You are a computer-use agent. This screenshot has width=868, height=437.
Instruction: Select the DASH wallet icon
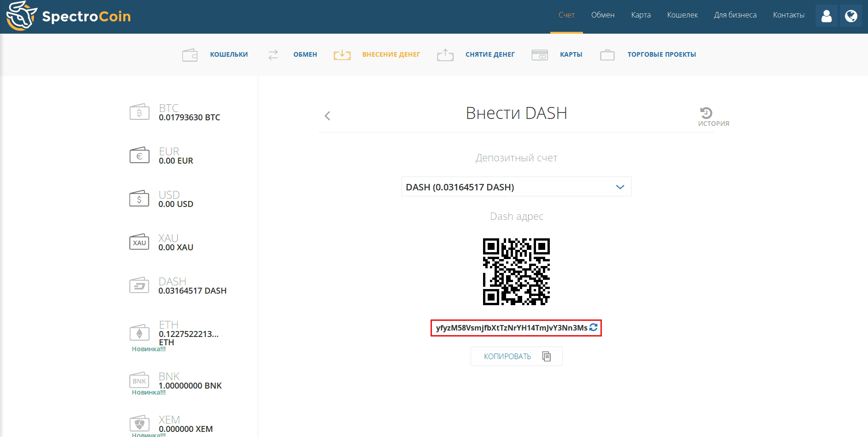(x=139, y=285)
